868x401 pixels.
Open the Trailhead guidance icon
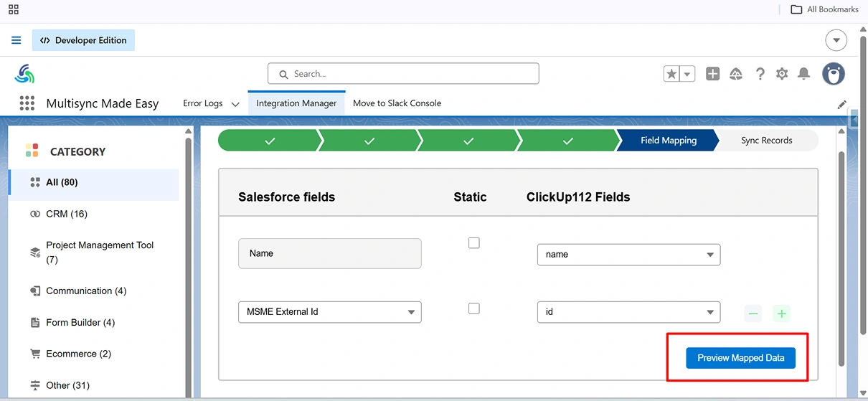[736, 74]
